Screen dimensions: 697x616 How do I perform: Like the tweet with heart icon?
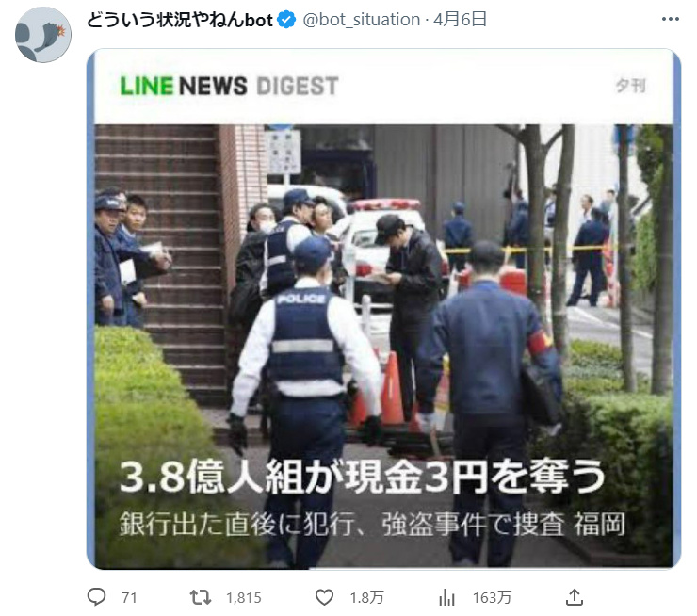tap(324, 597)
